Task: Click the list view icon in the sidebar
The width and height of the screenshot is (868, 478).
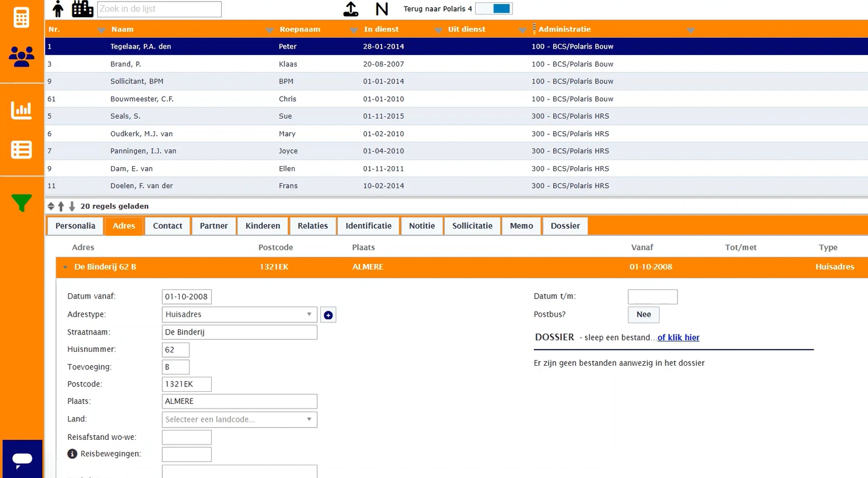Action: [x=21, y=150]
